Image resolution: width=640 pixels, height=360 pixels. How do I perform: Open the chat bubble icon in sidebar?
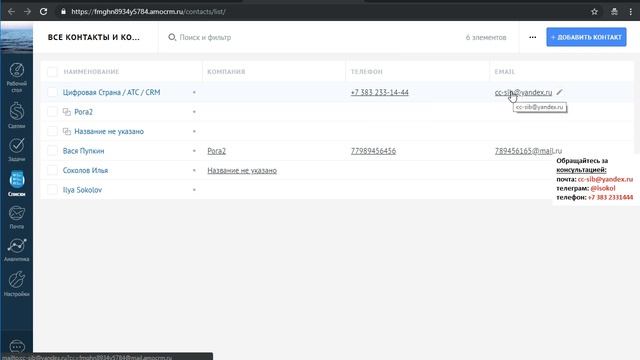tap(17, 347)
